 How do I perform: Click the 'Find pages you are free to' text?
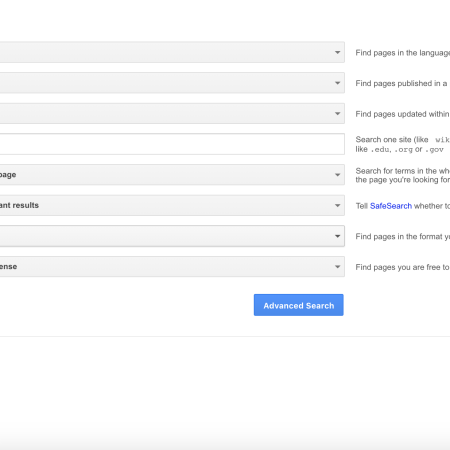(x=402, y=267)
